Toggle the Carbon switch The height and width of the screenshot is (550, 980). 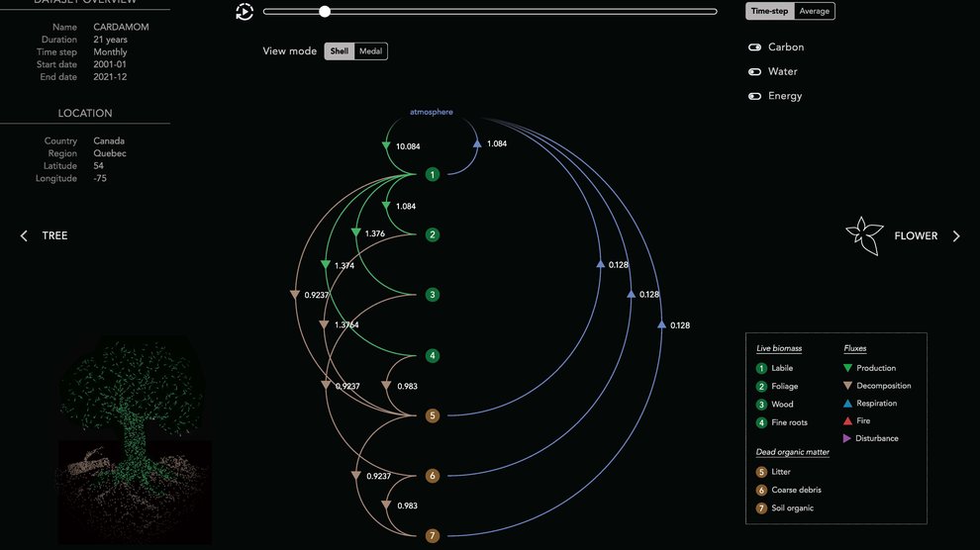754,47
